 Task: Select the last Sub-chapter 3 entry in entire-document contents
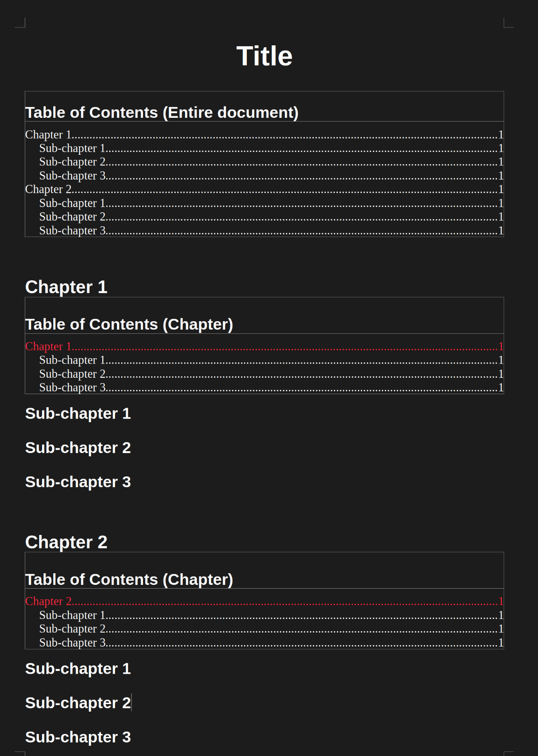pos(72,230)
